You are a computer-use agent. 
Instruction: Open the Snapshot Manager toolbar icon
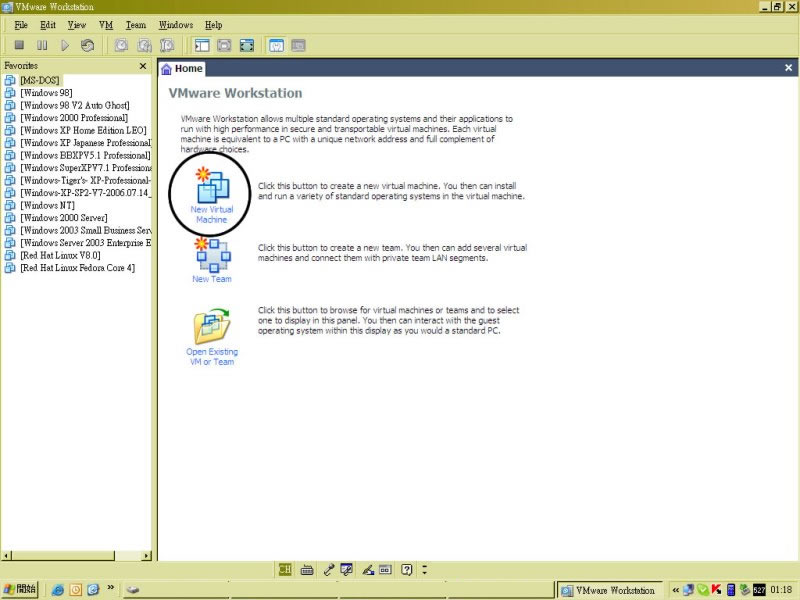pyautogui.click(x=167, y=45)
